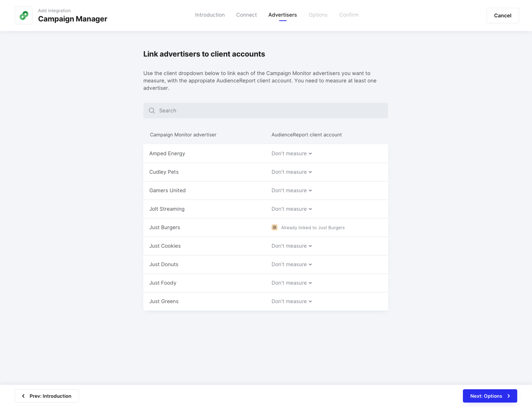
Task: Click the Just Burgers burger icon
Action: [274, 227]
